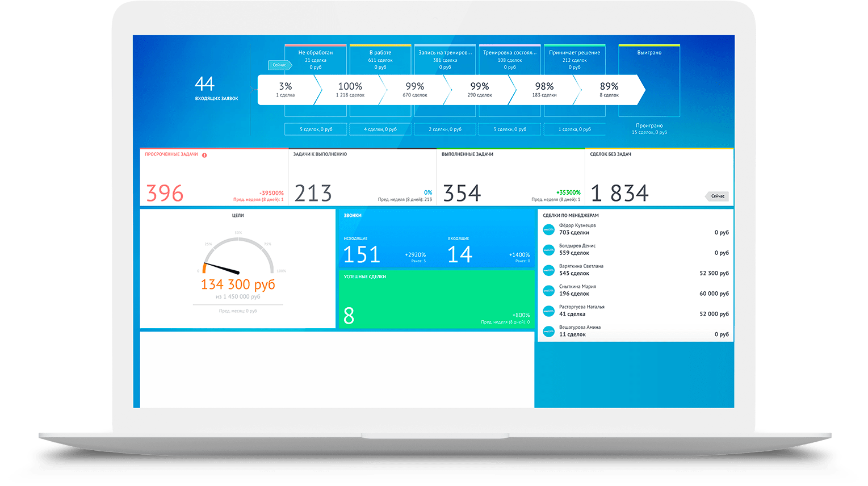The width and height of the screenshot is (868, 486).
Task: Open the В работе pipeline stage
Action: point(380,59)
